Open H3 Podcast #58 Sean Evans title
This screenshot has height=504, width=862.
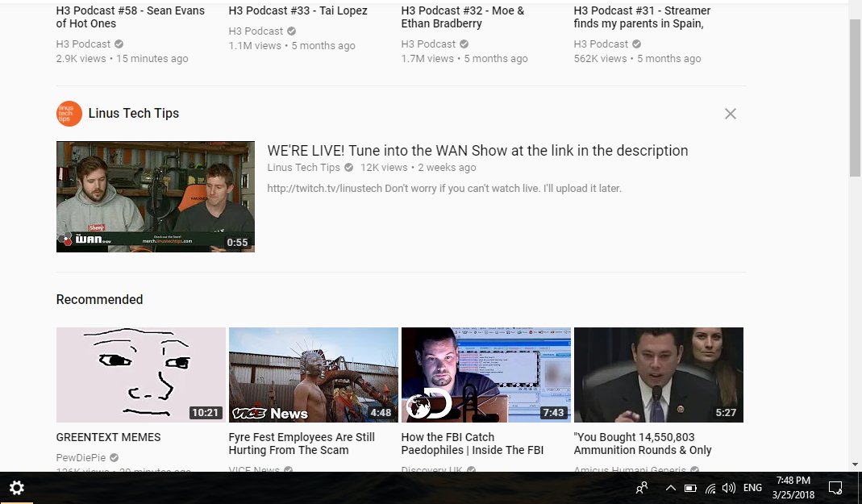(x=131, y=17)
